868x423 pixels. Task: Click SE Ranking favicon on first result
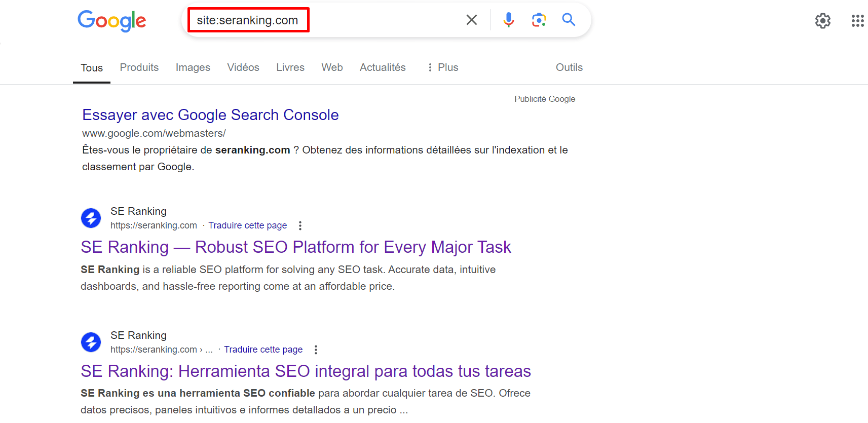pyautogui.click(x=91, y=218)
